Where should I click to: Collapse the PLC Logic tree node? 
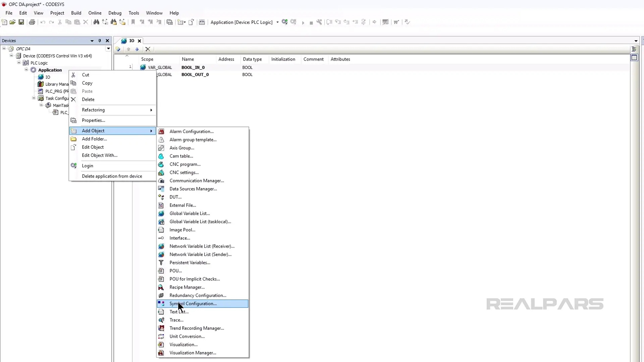pos(19,63)
